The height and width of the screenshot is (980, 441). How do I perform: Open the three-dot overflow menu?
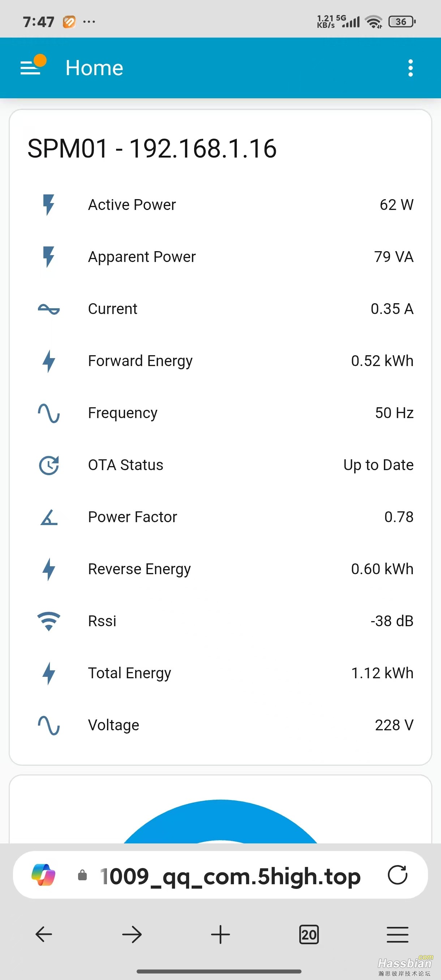410,68
